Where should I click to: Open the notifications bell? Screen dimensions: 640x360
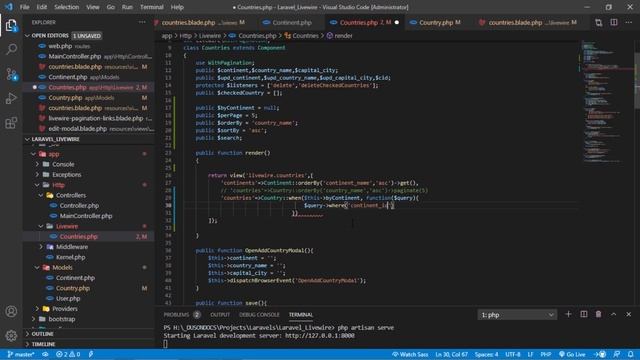[x=631, y=354]
